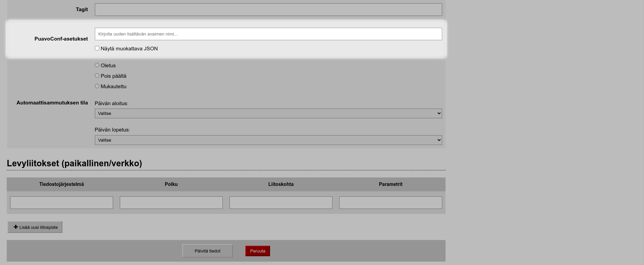
Task: Click the PuavoConf-asetukset field label
Action: 61,39
